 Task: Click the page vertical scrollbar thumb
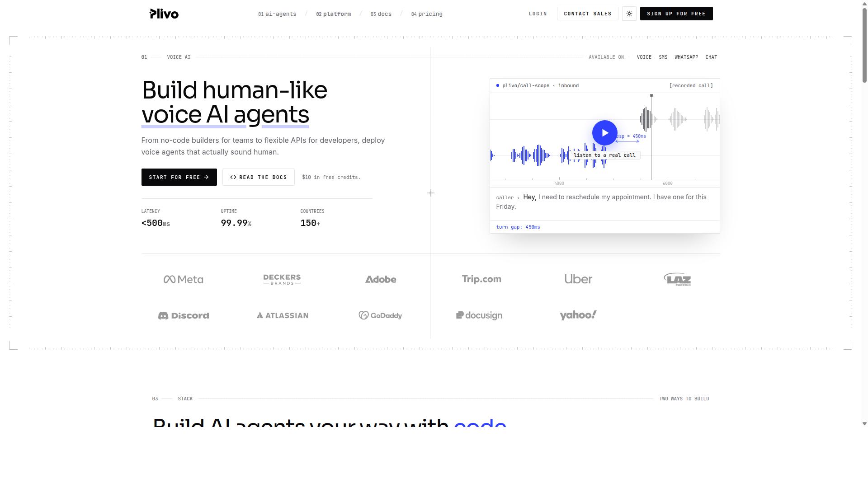[x=864, y=44]
